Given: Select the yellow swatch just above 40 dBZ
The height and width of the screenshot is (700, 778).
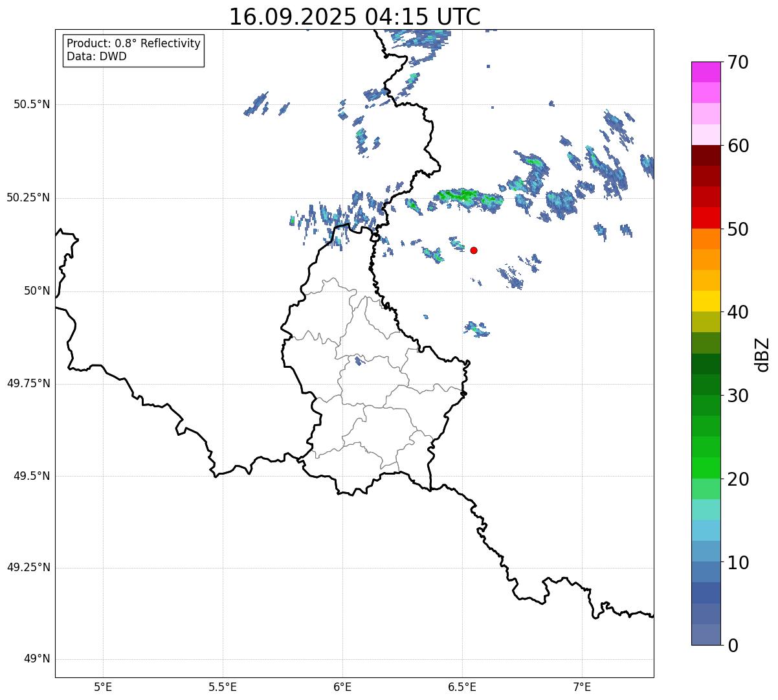Looking at the screenshot, I should tap(706, 301).
